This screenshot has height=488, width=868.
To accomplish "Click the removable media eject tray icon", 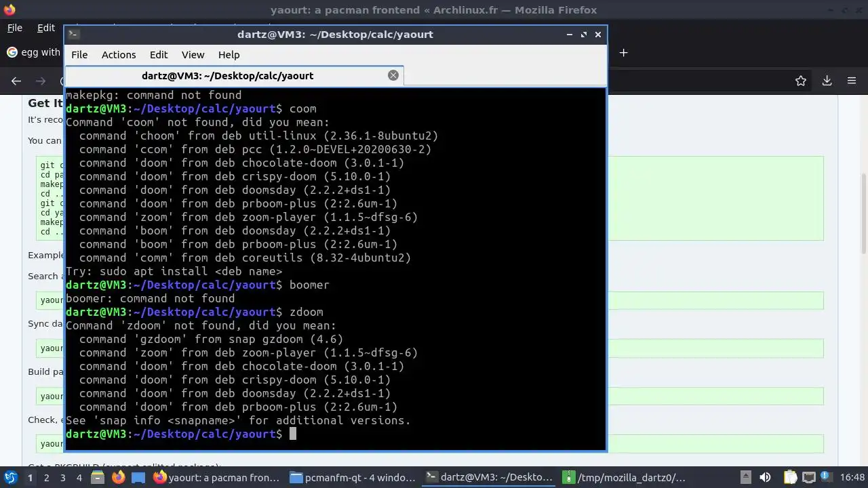I will click(x=745, y=477).
